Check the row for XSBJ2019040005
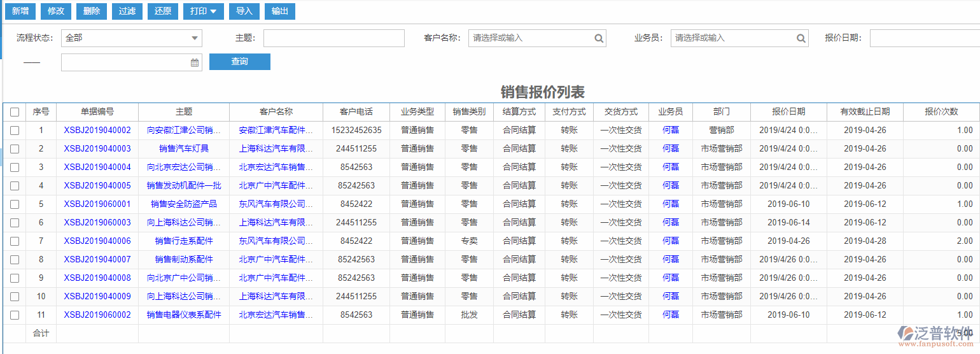The height and width of the screenshot is (354, 980). pyautogui.click(x=15, y=186)
